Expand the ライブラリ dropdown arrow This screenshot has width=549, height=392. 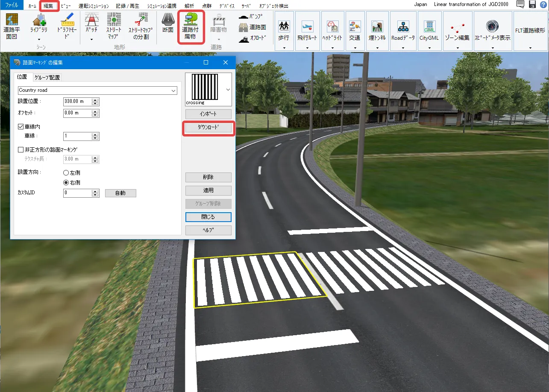pyautogui.click(x=39, y=39)
